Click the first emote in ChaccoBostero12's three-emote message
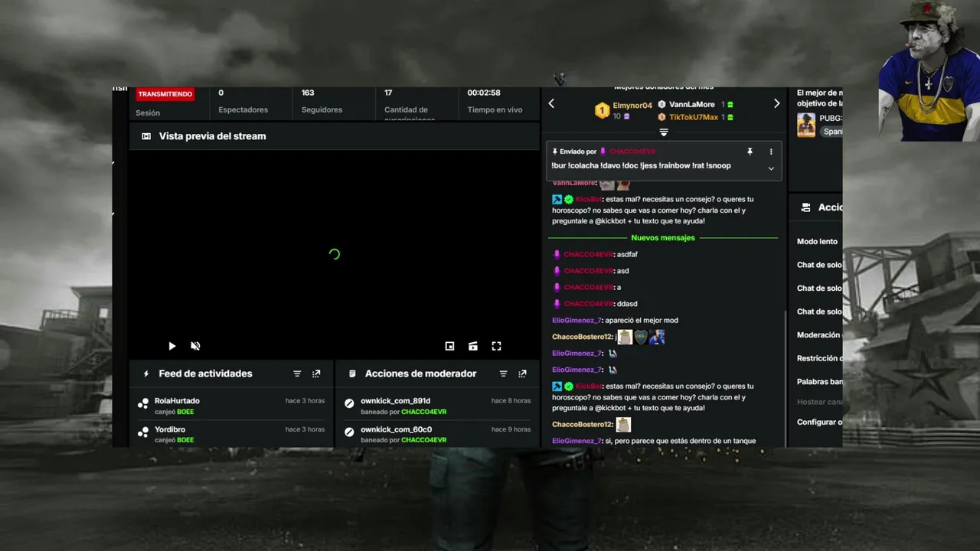 625,337
